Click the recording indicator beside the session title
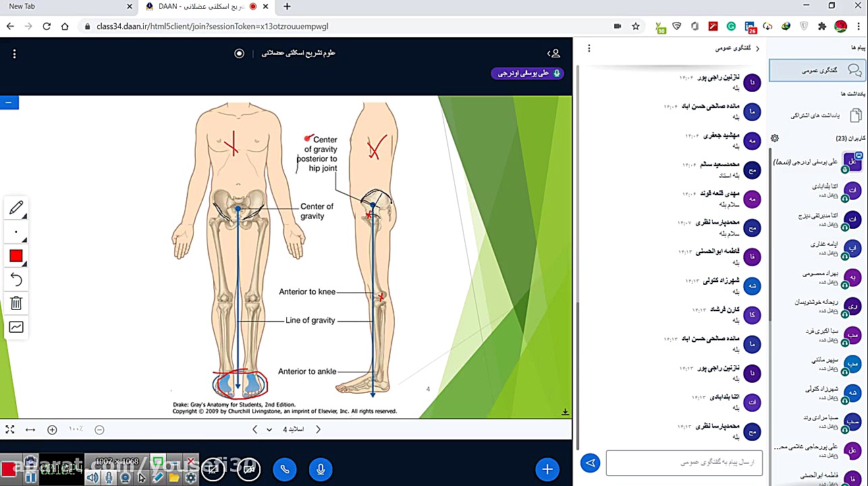 coord(239,53)
